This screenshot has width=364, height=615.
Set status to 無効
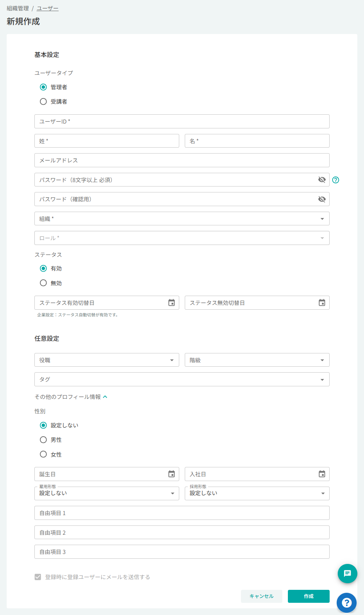point(43,283)
